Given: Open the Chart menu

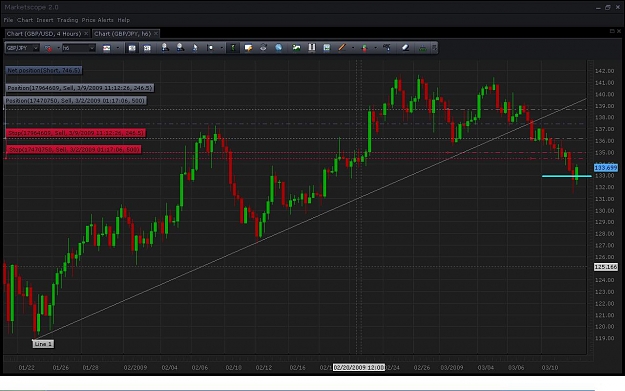Looking at the screenshot, I should 25,20.
